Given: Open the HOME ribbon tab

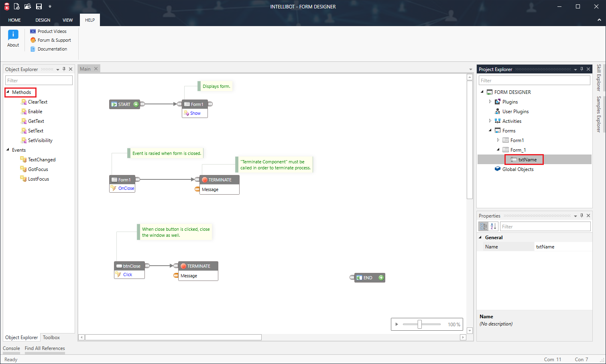Looking at the screenshot, I should pyautogui.click(x=14, y=20).
